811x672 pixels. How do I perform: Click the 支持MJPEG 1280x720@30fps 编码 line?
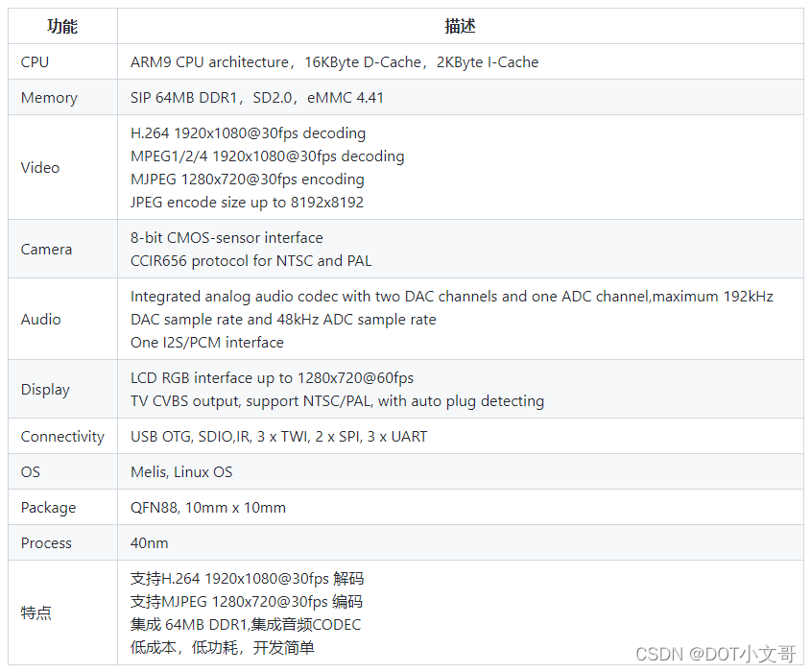247,602
